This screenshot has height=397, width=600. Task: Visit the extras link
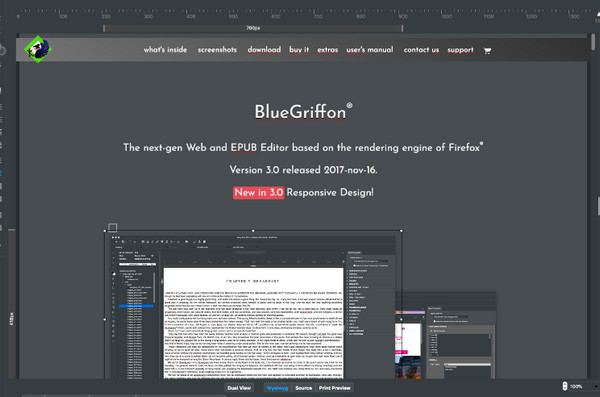point(328,50)
